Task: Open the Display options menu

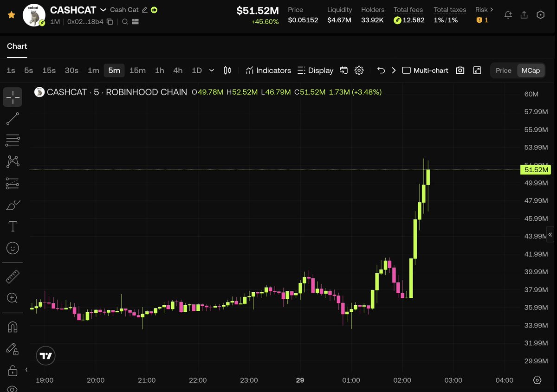Action: 315,71
